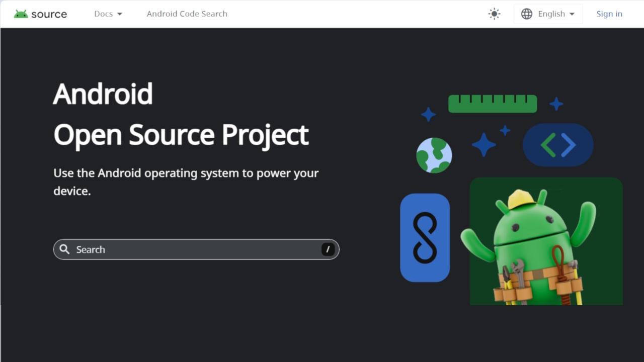
Task: Click the code brackets illustration icon
Action: 558,145
